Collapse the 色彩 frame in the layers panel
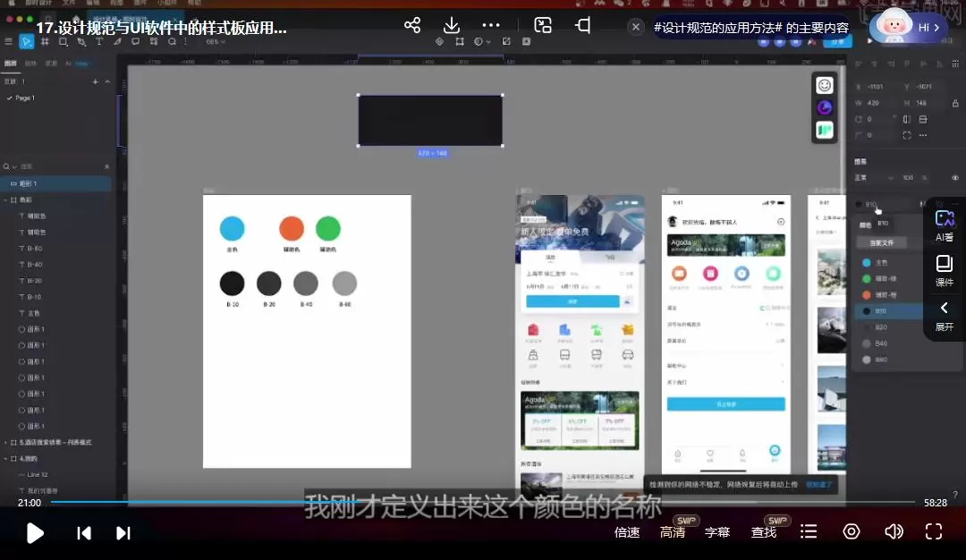Screen dimensions: 966x560 5,199
